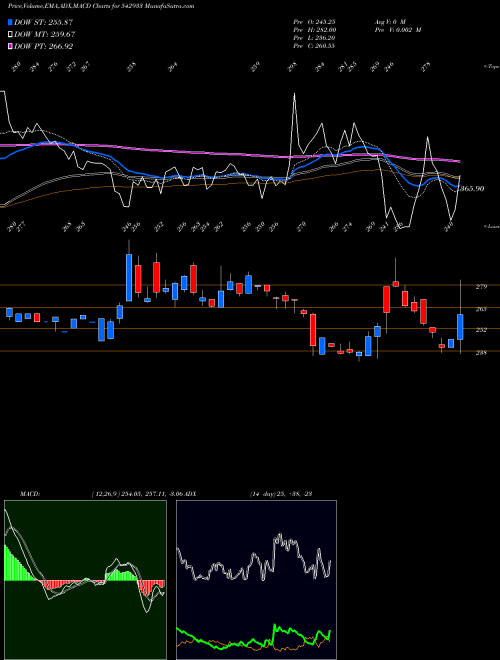Open the dark blue ADX indicator panel
Screen dimensions: 500x660
(x=256, y=580)
